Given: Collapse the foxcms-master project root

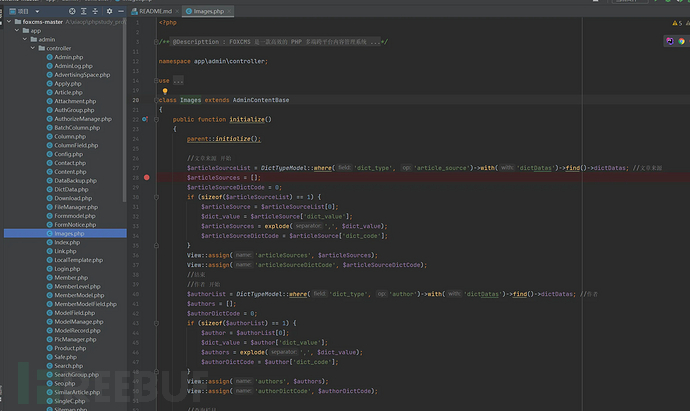Looking at the screenshot, I should (8, 21).
